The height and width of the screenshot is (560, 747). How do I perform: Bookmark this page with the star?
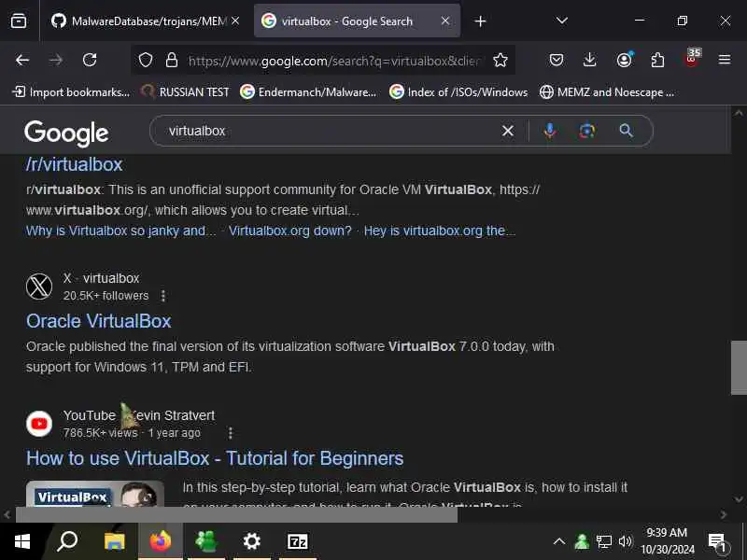pyautogui.click(x=500, y=61)
